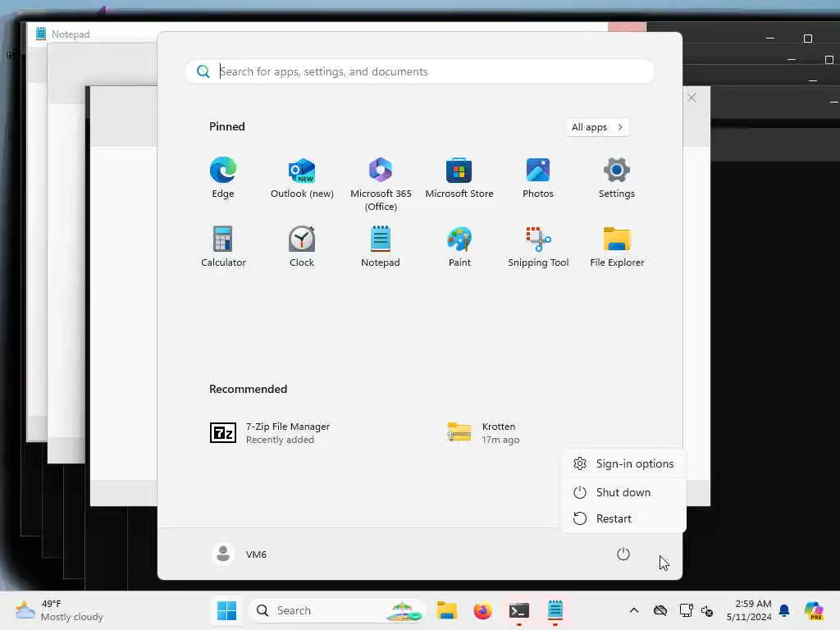The height and width of the screenshot is (630, 840).
Task: Select Restart from power menu
Action: [623, 518]
